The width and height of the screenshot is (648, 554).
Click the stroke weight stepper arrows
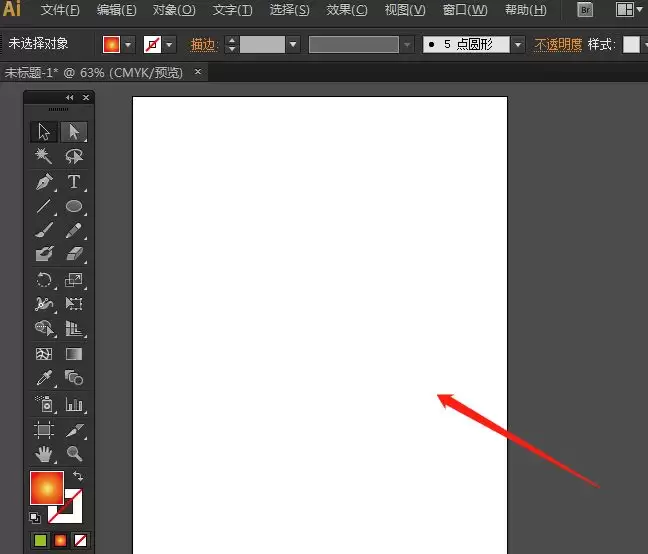(x=232, y=45)
